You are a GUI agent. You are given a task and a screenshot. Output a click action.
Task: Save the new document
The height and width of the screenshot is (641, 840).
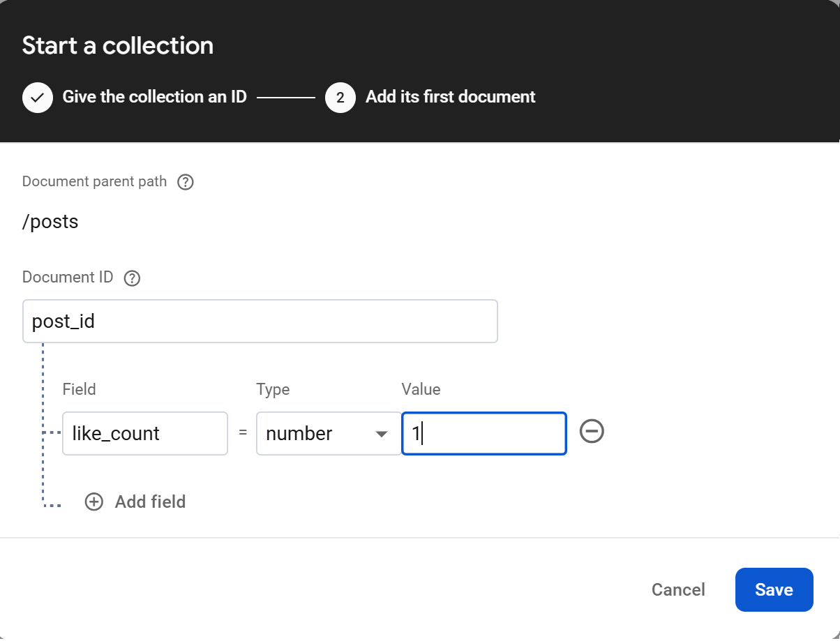point(774,589)
